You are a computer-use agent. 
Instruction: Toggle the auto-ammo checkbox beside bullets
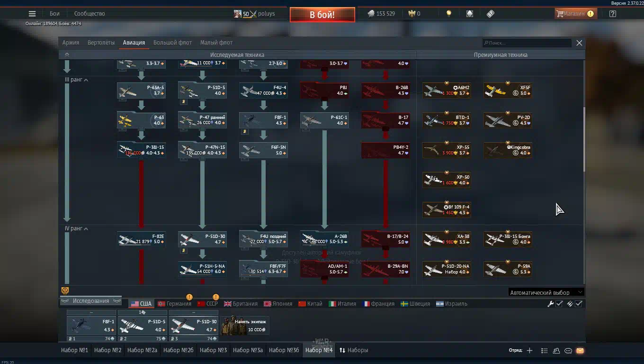pos(579,304)
